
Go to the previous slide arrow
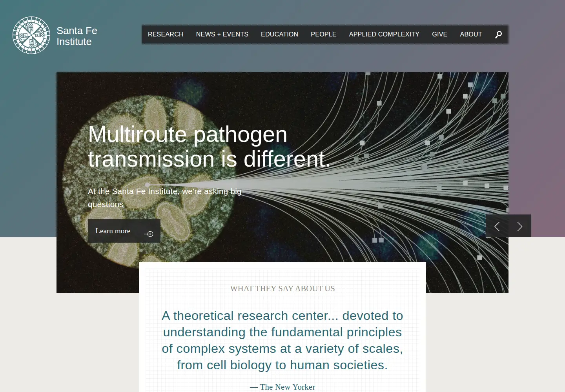click(497, 226)
